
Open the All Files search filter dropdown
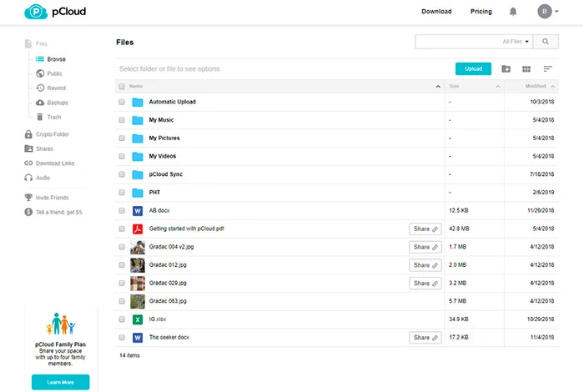click(516, 41)
